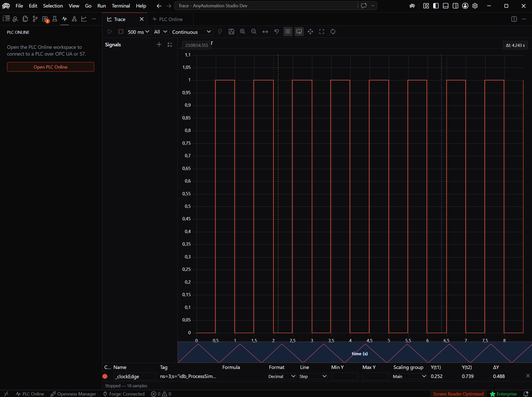Open the Source Control branch icon
Image resolution: width=532 pixels, height=397 pixels.
35,19
